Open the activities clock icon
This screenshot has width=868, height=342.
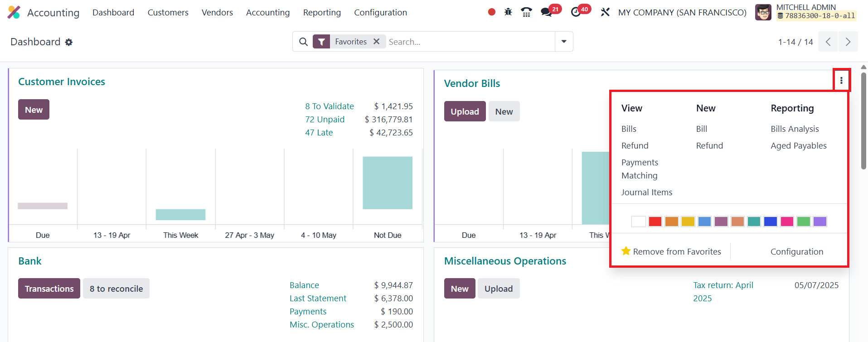pos(576,12)
